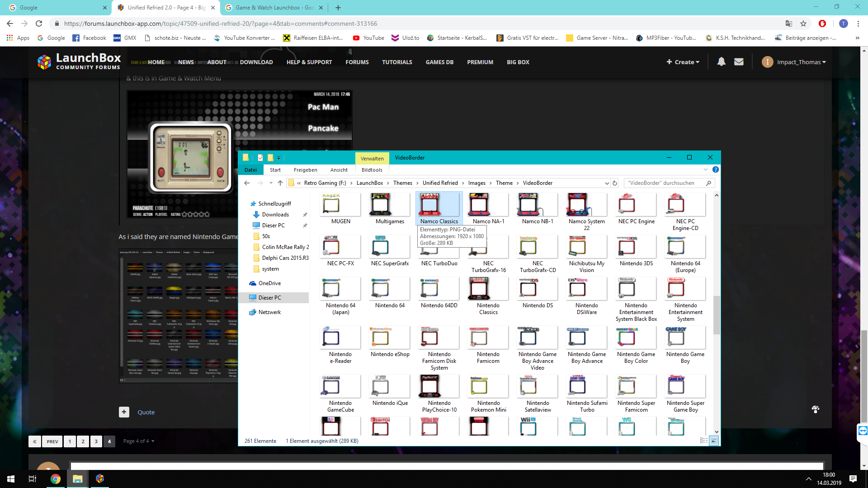The height and width of the screenshot is (488, 868).
Task: Bookmark this page with star icon
Action: [x=803, y=23]
